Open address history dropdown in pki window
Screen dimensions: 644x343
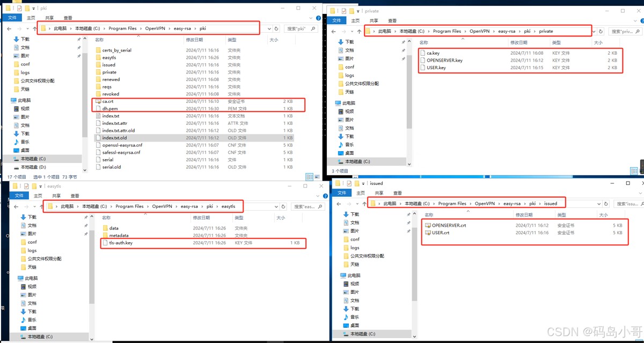269,28
